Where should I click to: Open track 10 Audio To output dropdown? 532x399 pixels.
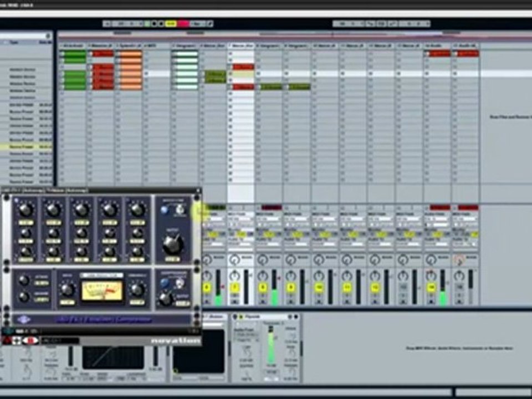(324, 244)
